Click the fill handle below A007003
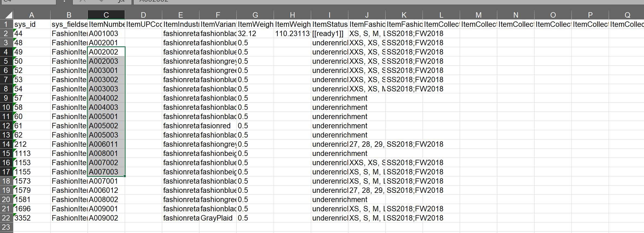The image size is (644, 233). pyautogui.click(x=125, y=176)
